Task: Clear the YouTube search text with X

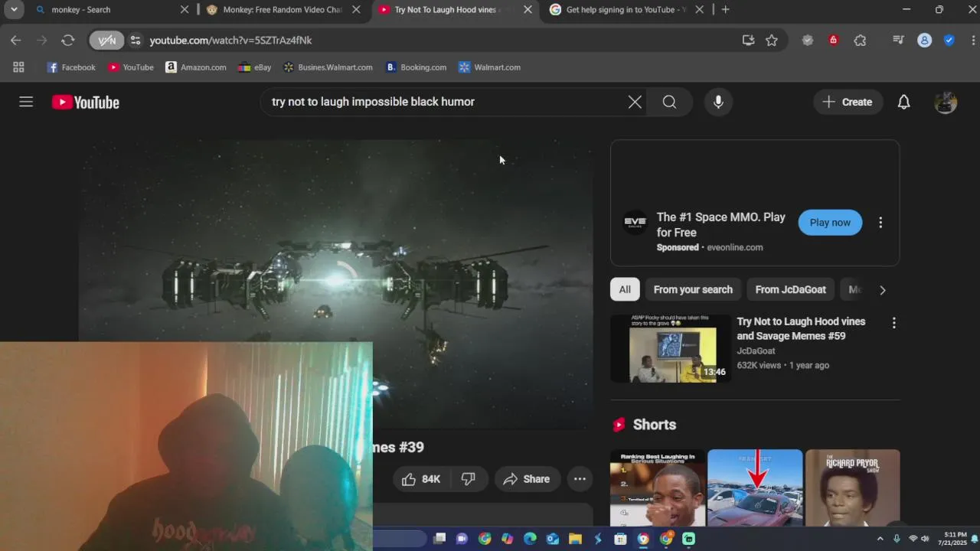Action: [635, 102]
